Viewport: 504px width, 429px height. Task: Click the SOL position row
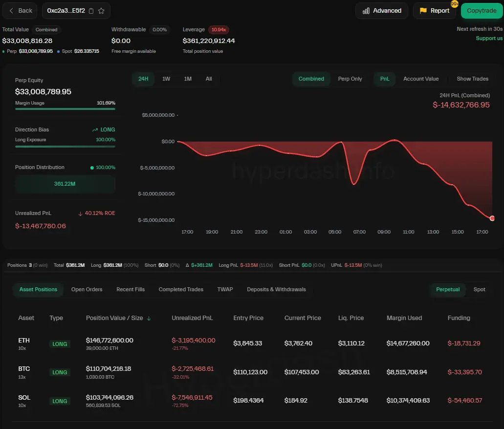[x=244, y=401]
